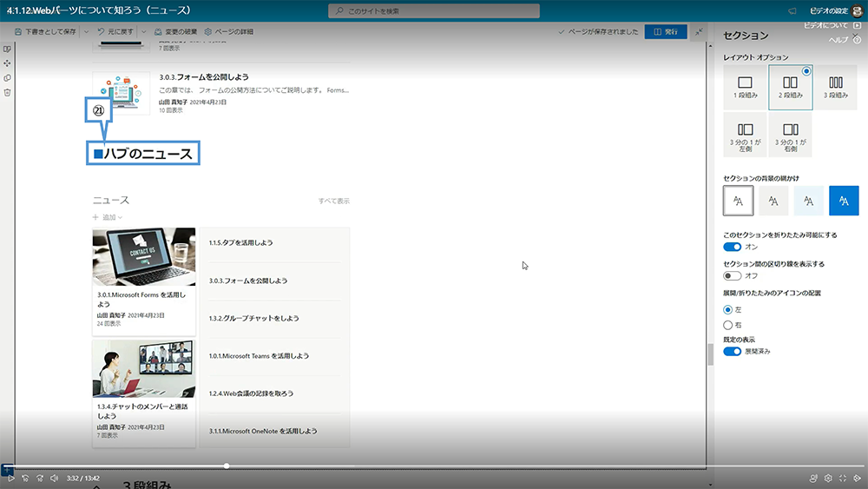Select the 3分の1が右側 layout option

tap(790, 135)
